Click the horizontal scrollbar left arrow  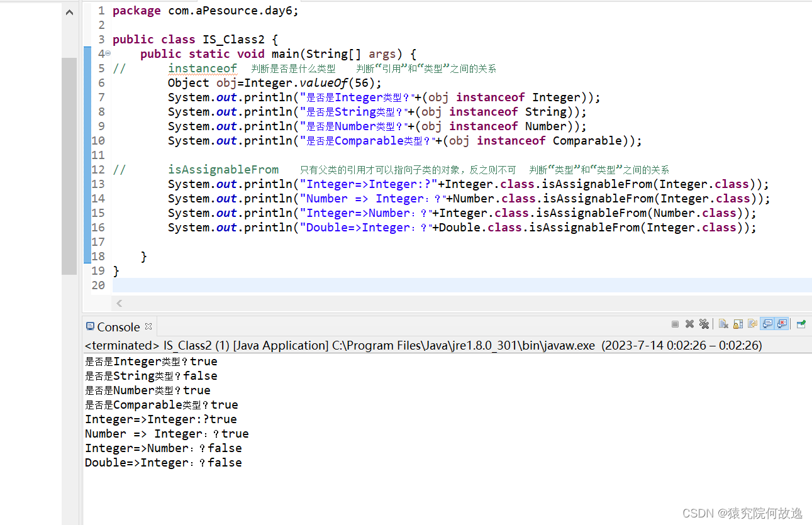click(119, 303)
